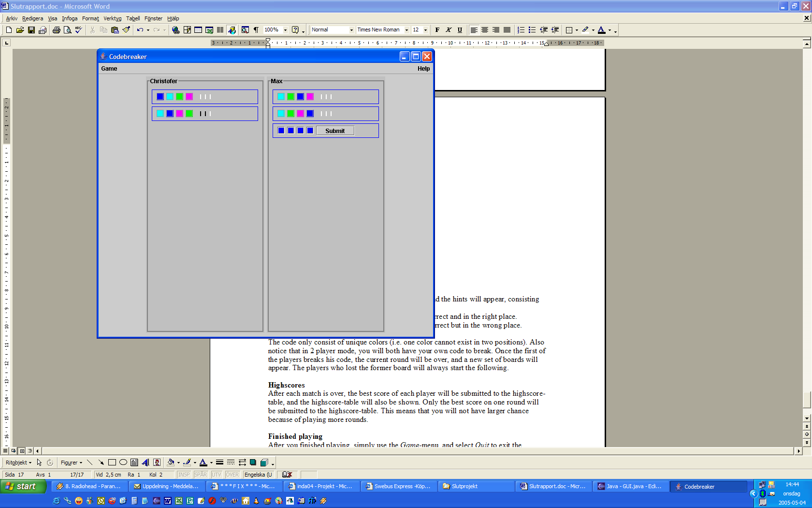This screenshot has height=508, width=812.
Task: Insert a table using toolbar icon
Action: coord(198,30)
